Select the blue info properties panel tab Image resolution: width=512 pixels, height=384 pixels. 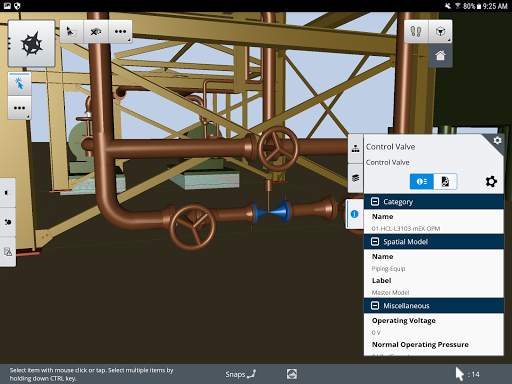click(x=355, y=214)
